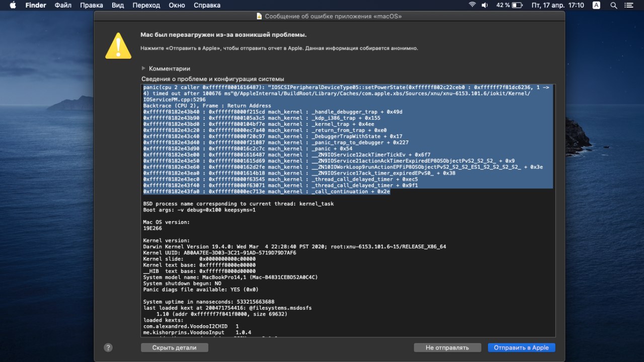
Task: Click the document icon in window title
Action: click(259, 16)
